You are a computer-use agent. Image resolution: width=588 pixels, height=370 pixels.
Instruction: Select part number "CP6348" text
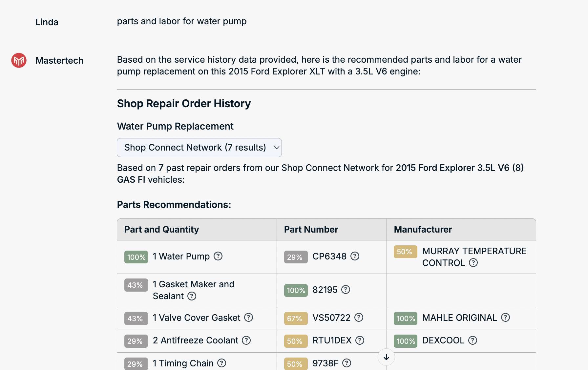pos(329,256)
